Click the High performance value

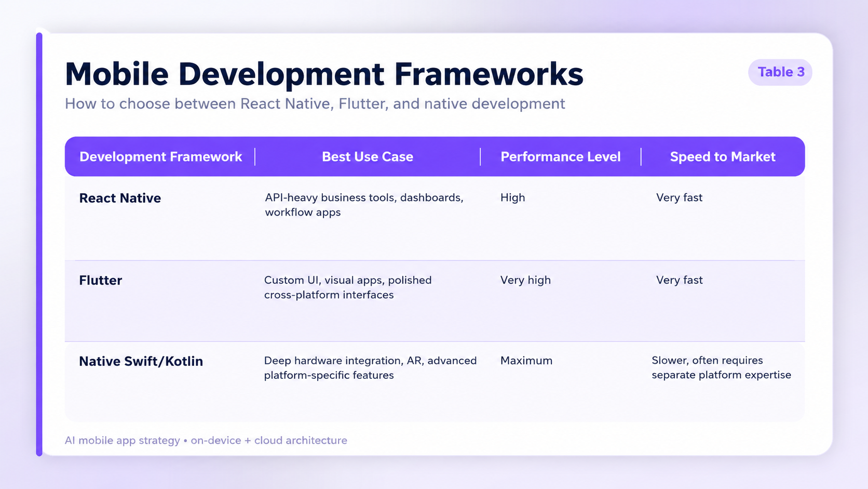(512, 198)
